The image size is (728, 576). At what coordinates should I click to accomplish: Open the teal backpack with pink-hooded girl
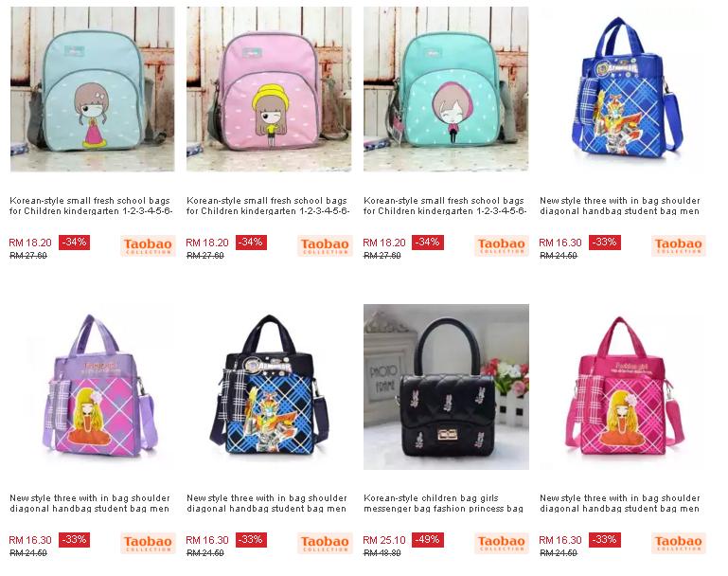446,89
